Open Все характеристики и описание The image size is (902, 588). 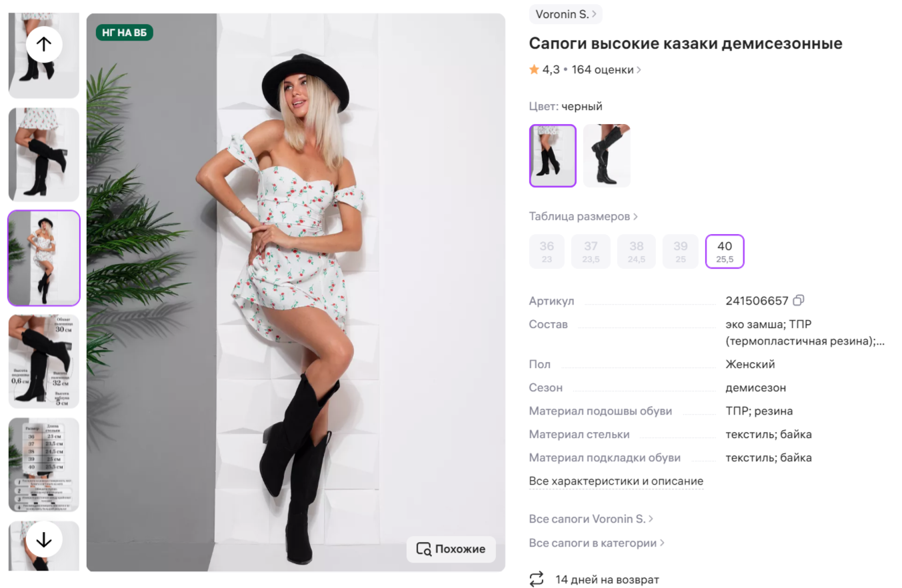point(616,481)
